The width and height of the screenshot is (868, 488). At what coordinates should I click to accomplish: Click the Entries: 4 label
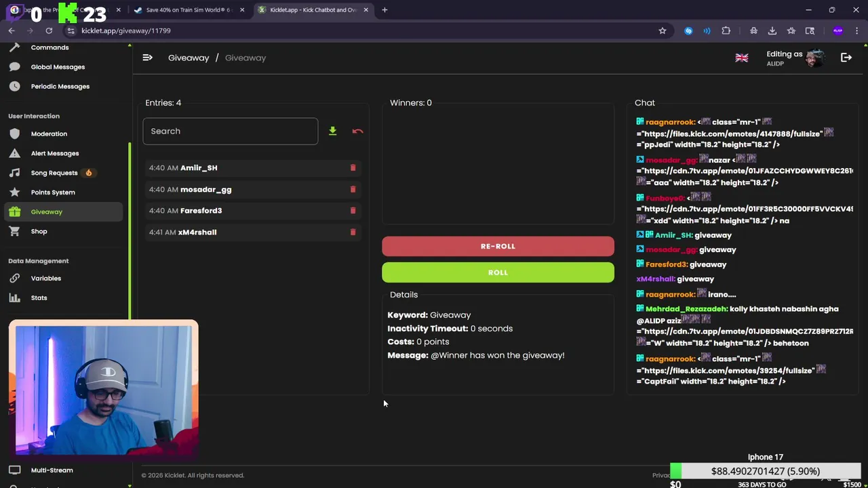[x=163, y=102]
